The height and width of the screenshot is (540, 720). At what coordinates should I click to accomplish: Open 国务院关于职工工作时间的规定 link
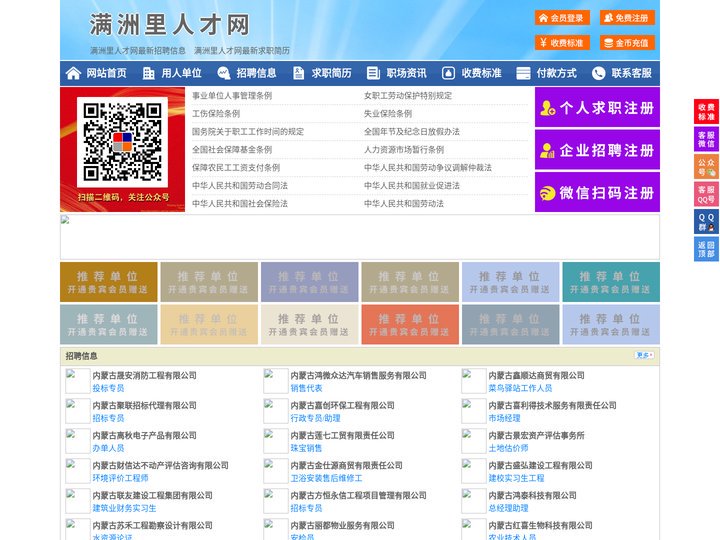(248, 131)
